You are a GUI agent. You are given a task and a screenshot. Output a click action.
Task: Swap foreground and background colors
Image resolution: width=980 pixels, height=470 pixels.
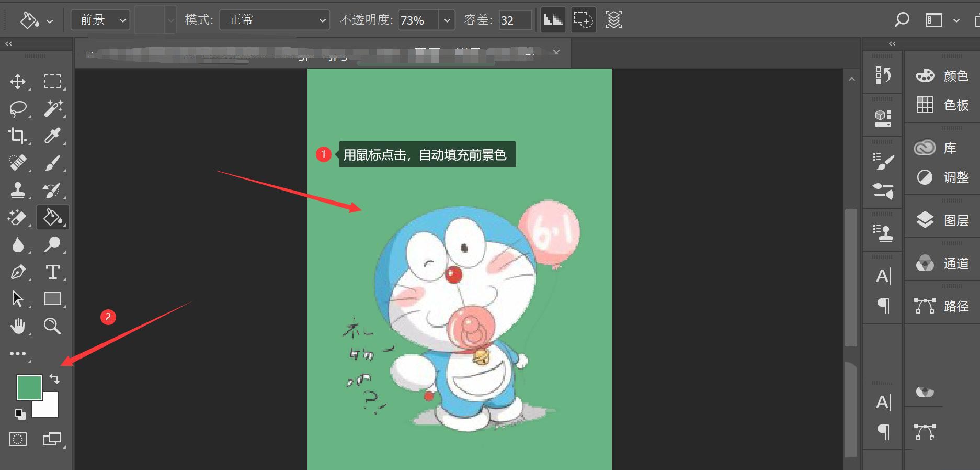click(54, 378)
